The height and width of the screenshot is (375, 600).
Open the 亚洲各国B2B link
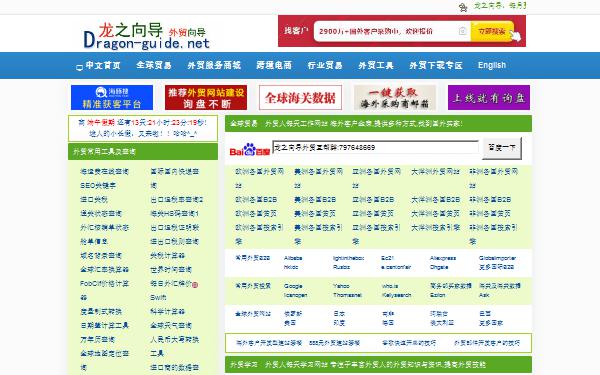373,199
